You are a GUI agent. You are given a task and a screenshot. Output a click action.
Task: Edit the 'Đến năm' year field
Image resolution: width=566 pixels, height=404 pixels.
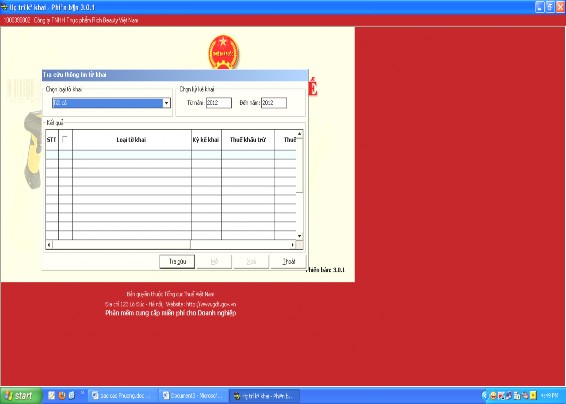tap(274, 103)
